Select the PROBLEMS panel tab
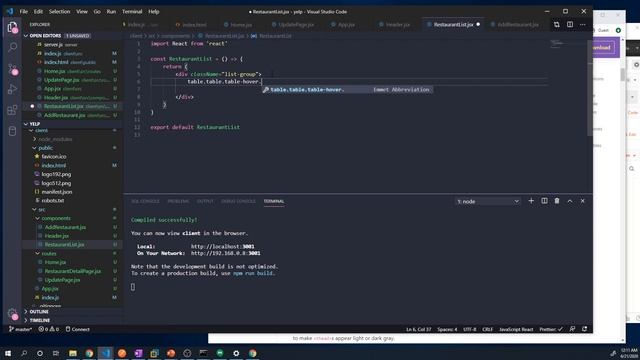 [178, 201]
